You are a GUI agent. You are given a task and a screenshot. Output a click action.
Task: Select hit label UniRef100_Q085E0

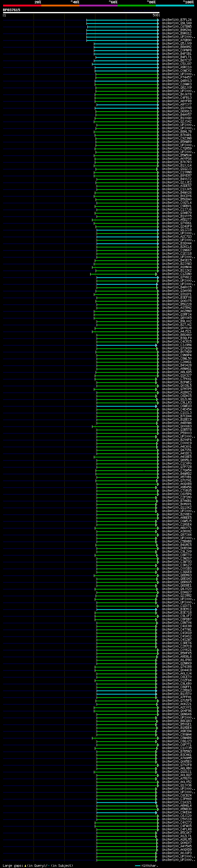(x=177, y=762)
